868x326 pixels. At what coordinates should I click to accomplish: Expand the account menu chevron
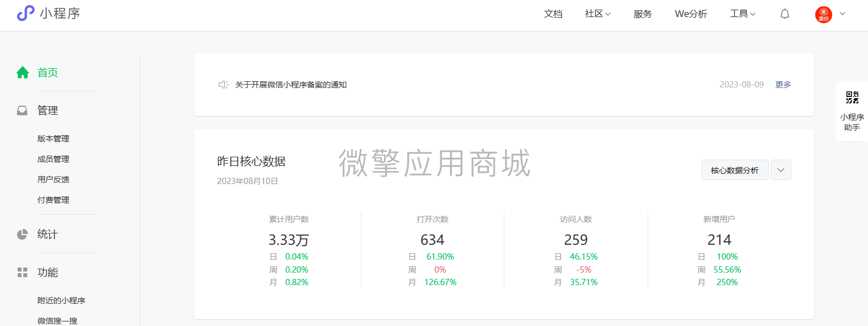click(x=842, y=14)
